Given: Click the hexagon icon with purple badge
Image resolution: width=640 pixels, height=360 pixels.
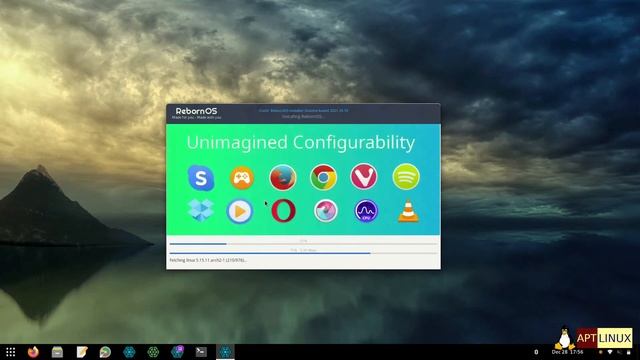Looking at the screenshot, I should click(x=177, y=351).
